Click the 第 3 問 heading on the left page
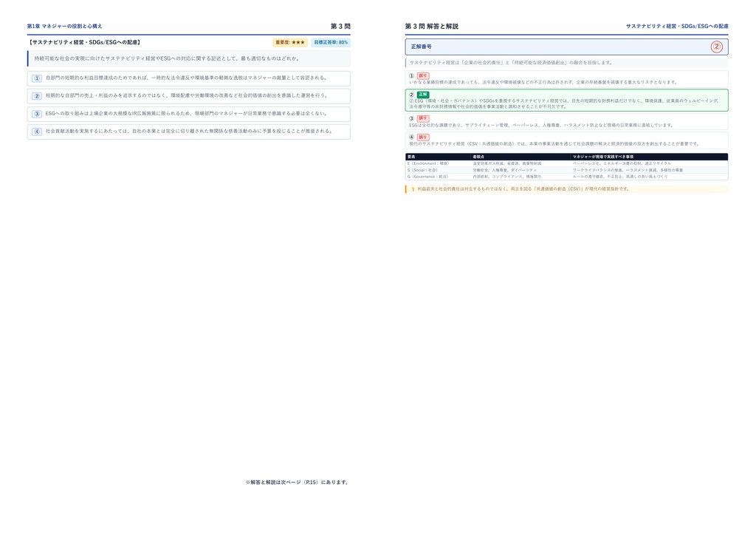Viewport: 756px width, 535px height. point(340,26)
